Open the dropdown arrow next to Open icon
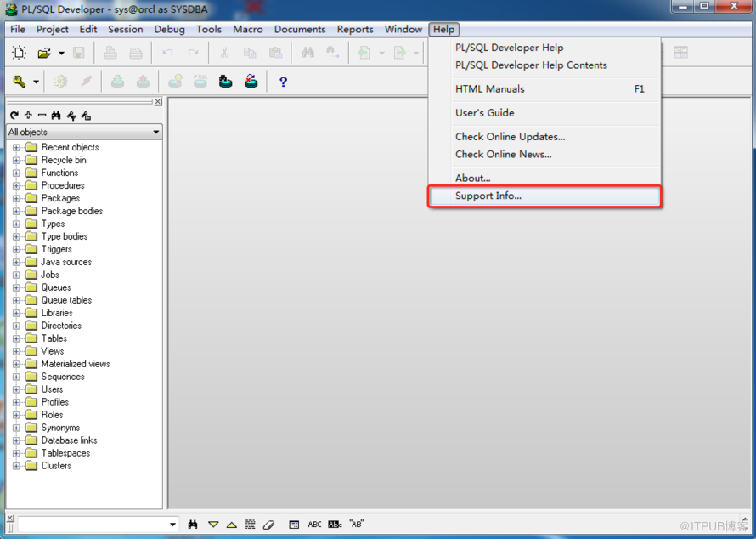Image resolution: width=756 pixels, height=539 pixels. (x=61, y=53)
